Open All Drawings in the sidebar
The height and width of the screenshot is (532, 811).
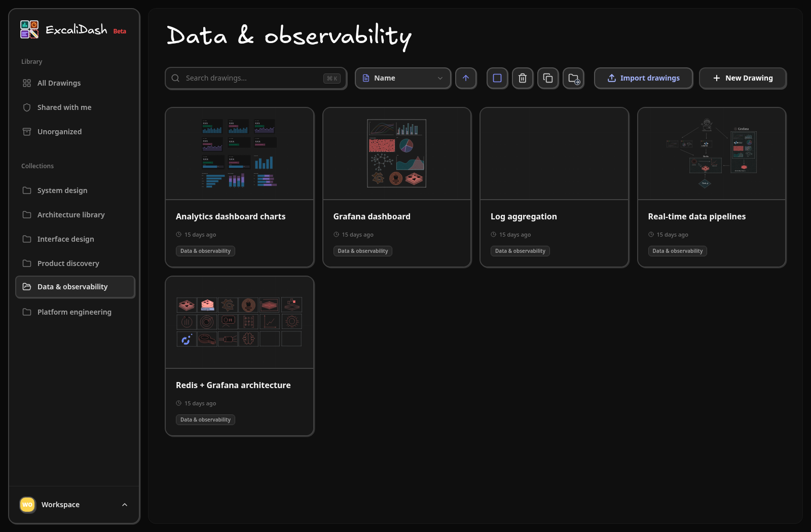75,83
